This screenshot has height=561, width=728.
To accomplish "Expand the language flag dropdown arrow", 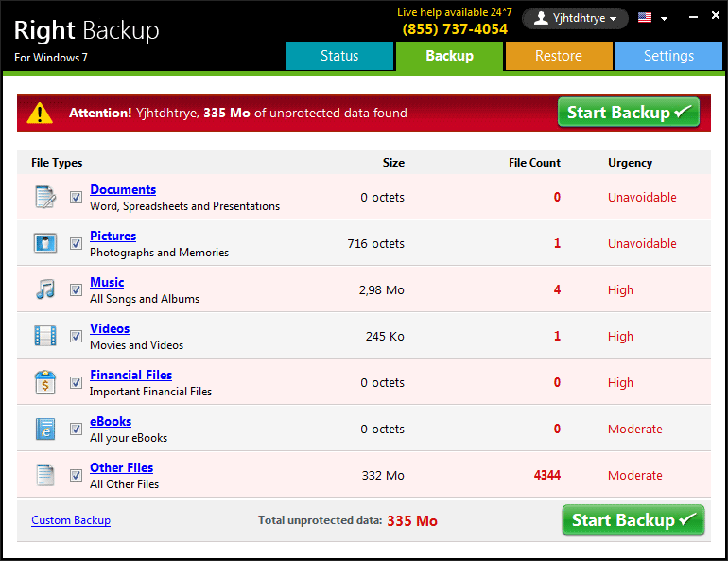I will click(664, 19).
